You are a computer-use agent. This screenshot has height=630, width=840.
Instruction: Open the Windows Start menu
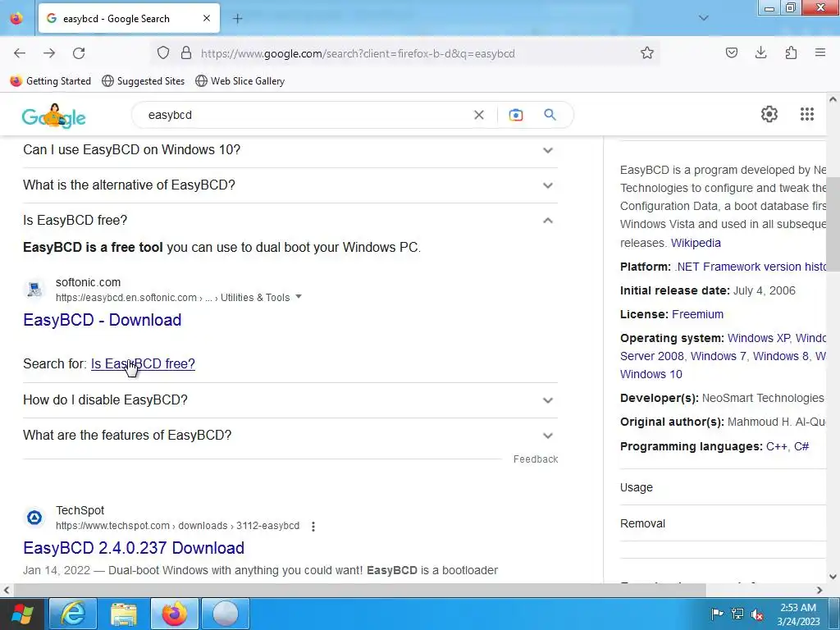[22, 614]
